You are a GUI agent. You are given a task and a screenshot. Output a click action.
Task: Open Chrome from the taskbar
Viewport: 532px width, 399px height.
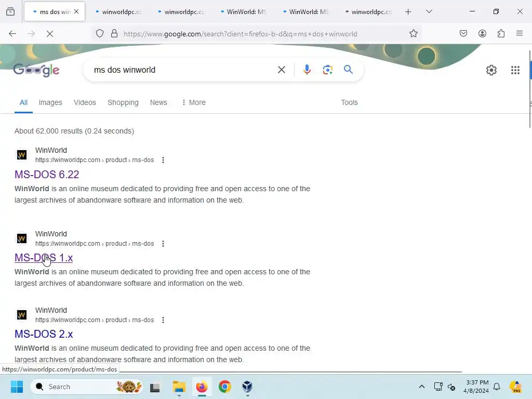(x=224, y=387)
